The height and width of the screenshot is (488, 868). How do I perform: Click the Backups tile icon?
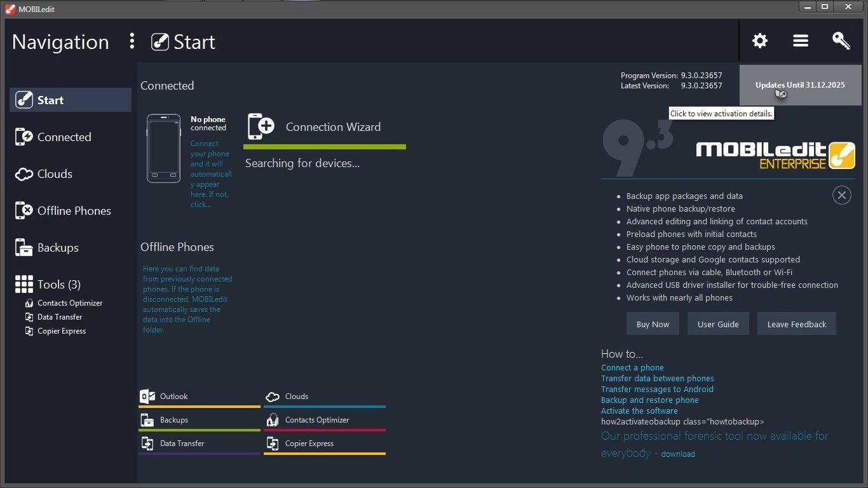click(x=147, y=420)
